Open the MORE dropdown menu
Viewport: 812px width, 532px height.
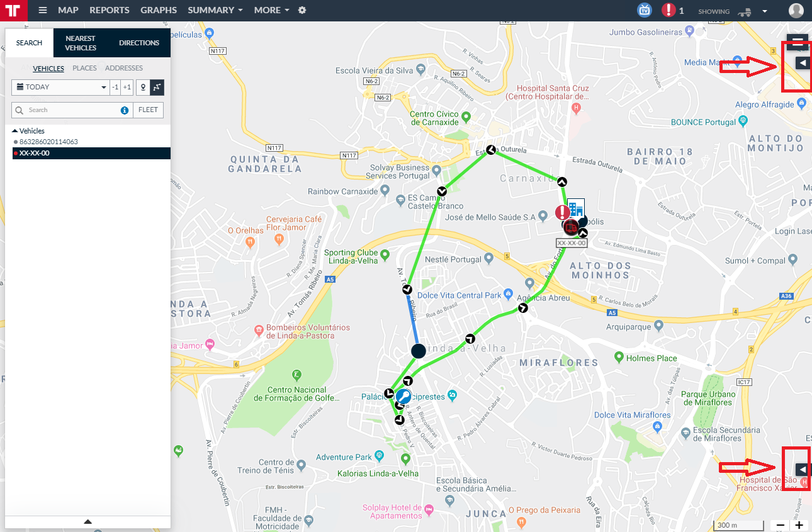pos(272,10)
